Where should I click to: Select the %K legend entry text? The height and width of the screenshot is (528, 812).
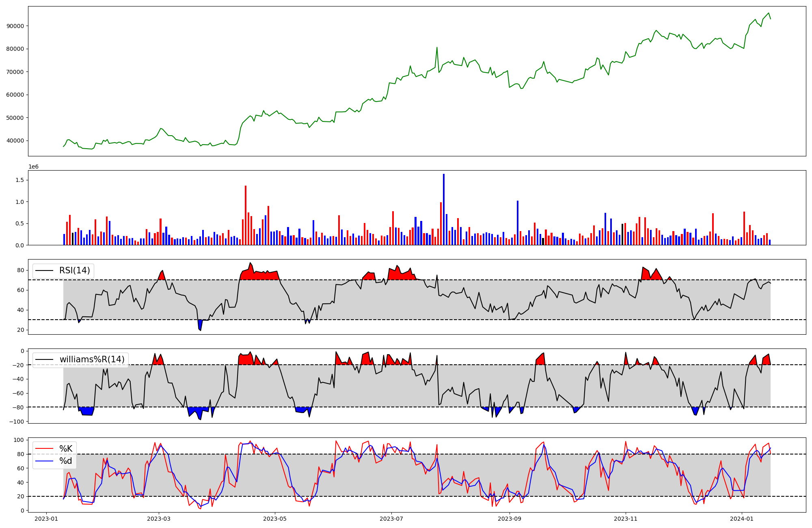66,448
